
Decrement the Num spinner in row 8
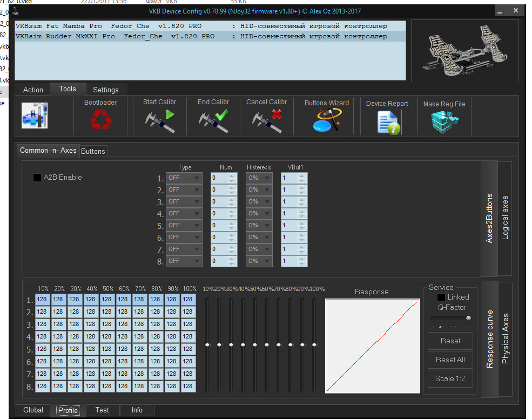pos(232,263)
